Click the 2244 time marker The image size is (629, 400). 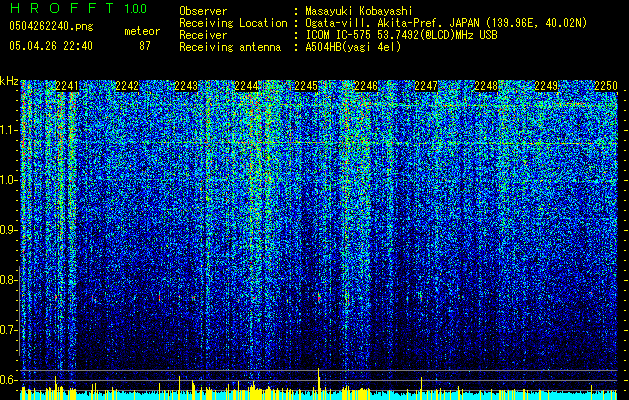point(246,86)
